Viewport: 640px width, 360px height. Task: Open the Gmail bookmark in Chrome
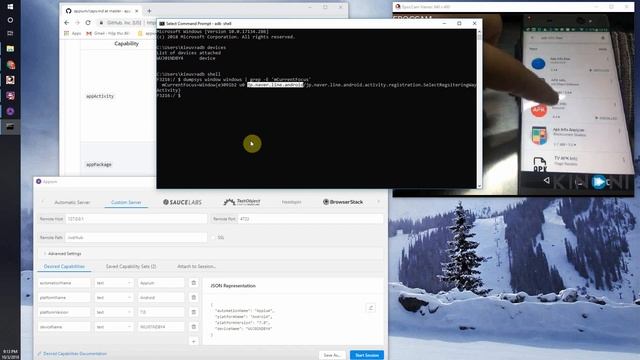pyautogui.click(x=108, y=33)
